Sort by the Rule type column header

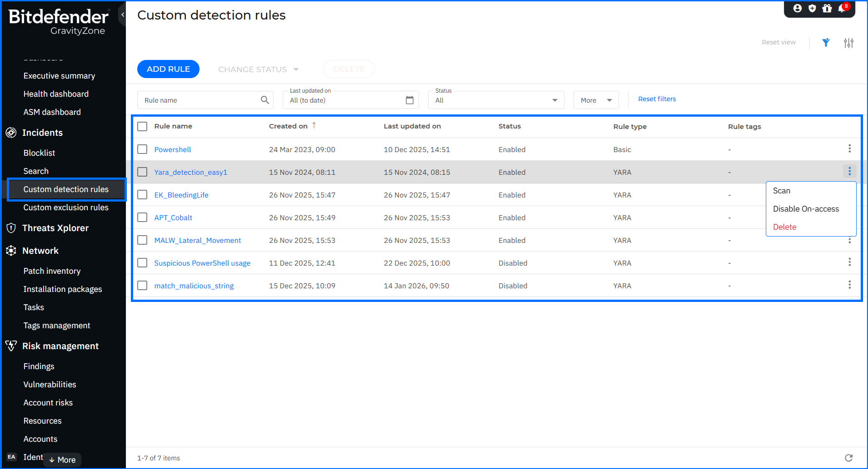630,127
